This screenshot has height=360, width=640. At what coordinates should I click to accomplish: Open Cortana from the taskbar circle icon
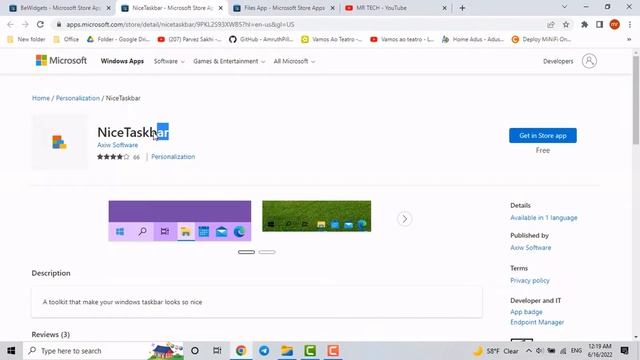pos(195,351)
